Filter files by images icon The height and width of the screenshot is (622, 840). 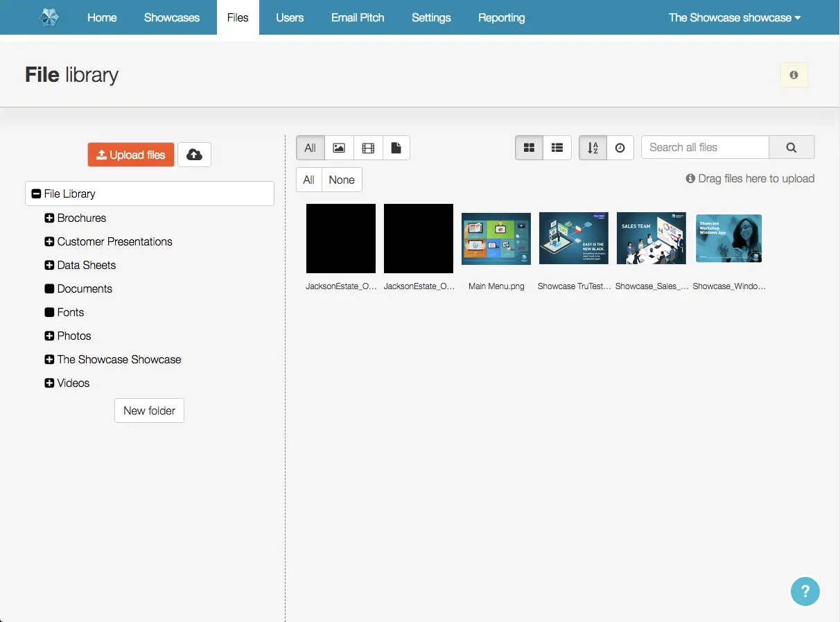pos(339,148)
